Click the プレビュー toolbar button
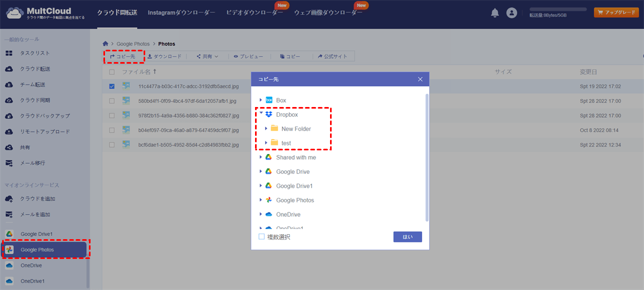The height and width of the screenshot is (290, 644). point(248,56)
